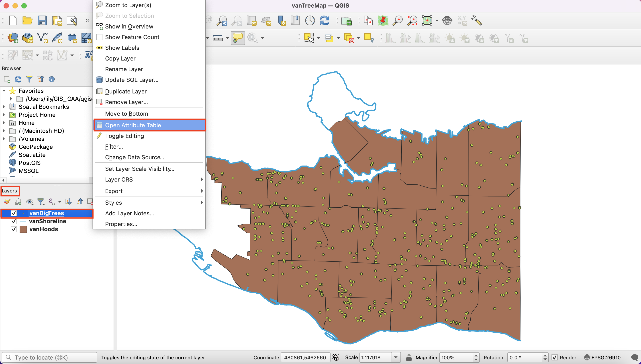Viewport: 641px width, 364px height.
Task: Uncheck the vanShoreline layer visibility checkbox
Action: pos(14,221)
